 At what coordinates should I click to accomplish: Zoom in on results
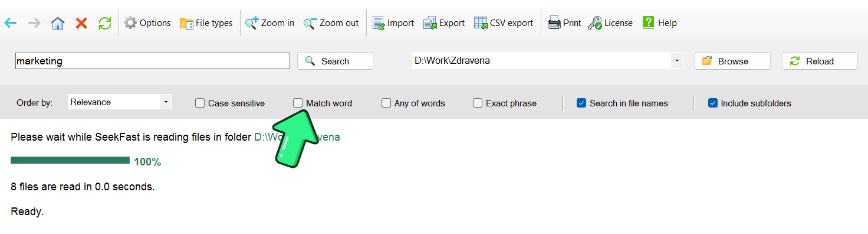pyautogui.click(x=270, y=23)
